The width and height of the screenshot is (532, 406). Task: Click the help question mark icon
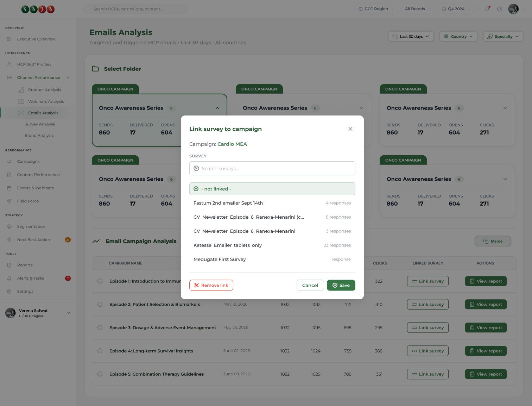point(500,9)
